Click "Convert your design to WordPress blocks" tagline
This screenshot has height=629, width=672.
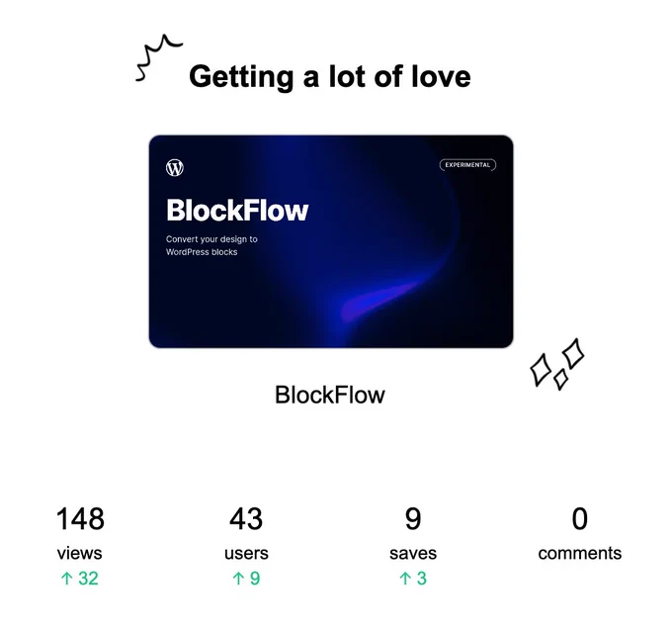211,245
